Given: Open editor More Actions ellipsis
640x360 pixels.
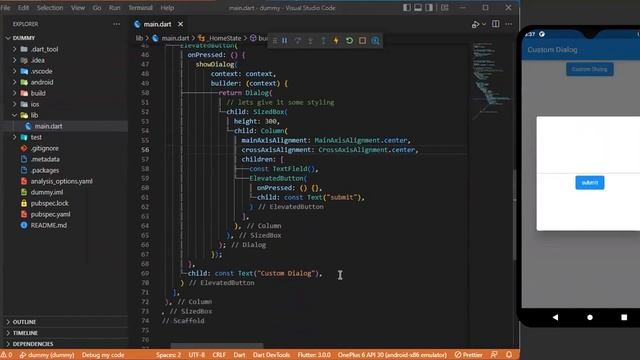Looking at the screenshot, I should (x=509, y=24).
